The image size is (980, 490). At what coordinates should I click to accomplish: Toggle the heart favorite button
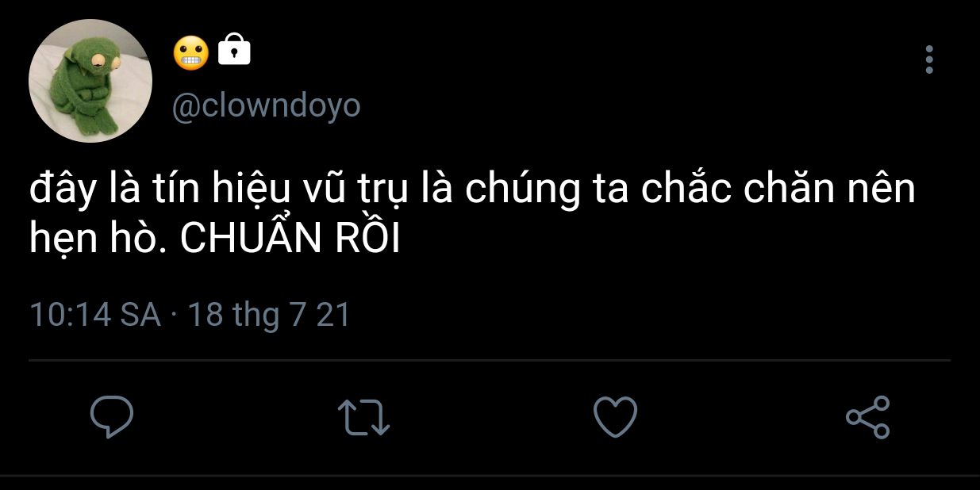click(615, 417)
